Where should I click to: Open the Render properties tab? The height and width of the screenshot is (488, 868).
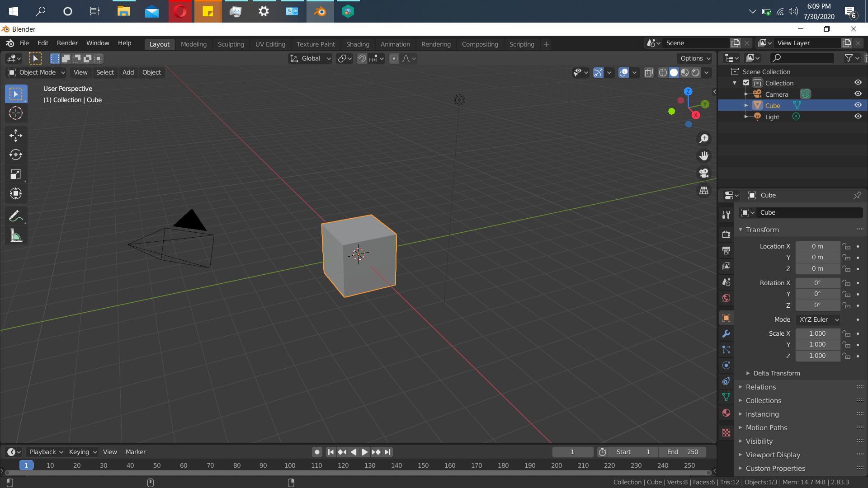pos(726,235)
